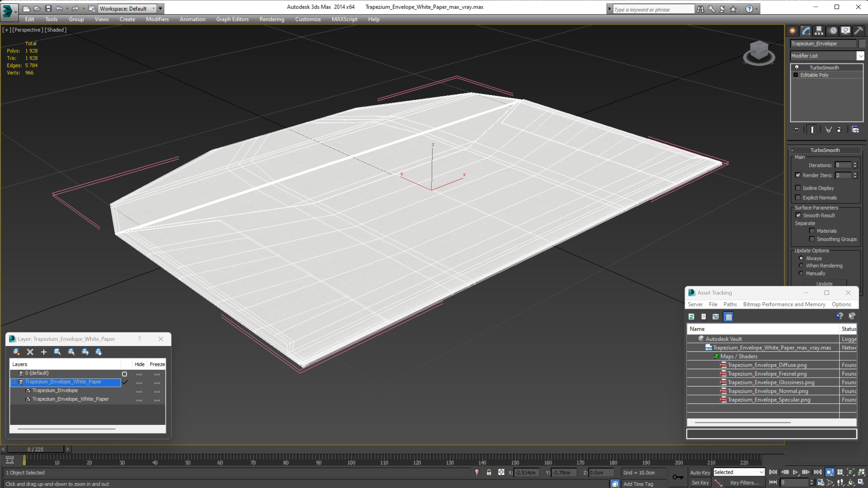Click binoculars search icon in title bar
Screen dimensions: 868x488
[700, 9]
